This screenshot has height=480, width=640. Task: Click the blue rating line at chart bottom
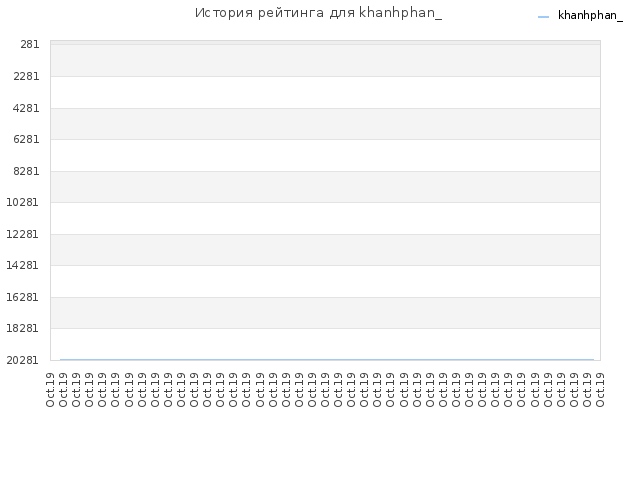[x=327, y=360]
